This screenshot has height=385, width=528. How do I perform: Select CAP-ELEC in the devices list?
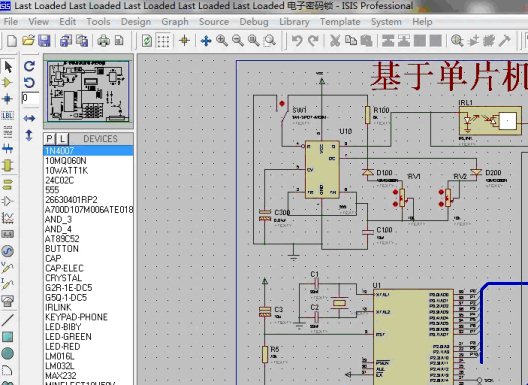click(x=89, y=268)
